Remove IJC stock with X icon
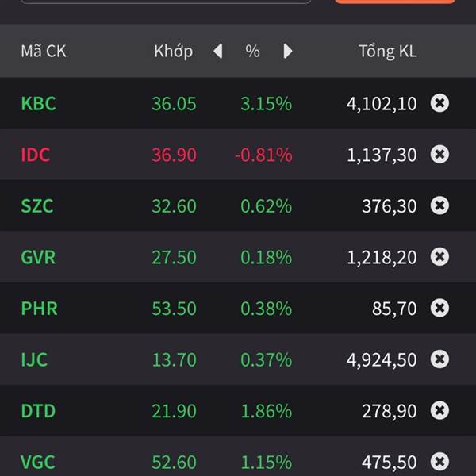The height and width of the screenshot is (476, 476). [x=440, y=359]
